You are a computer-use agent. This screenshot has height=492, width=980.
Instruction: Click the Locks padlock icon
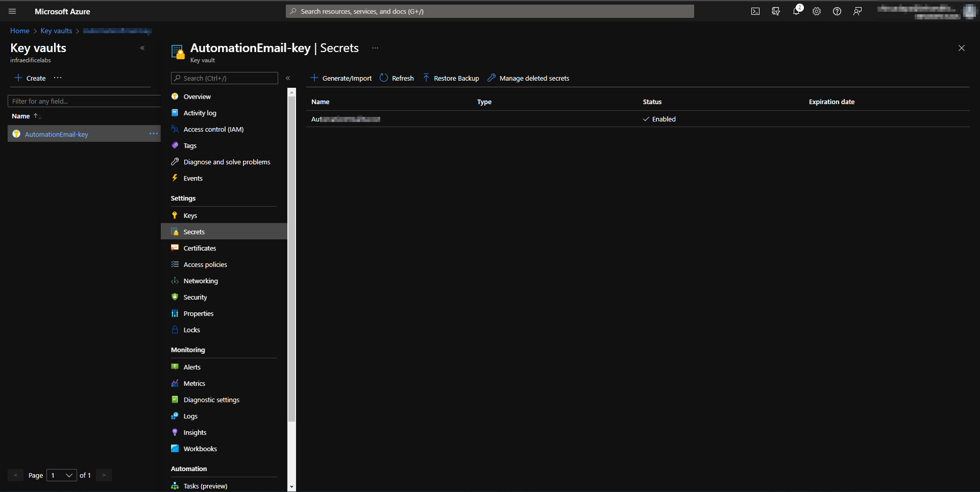point(175,330)
